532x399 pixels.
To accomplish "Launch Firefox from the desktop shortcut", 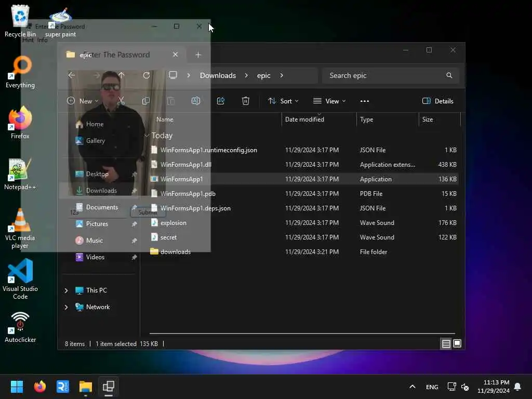I will click(20, 123).
